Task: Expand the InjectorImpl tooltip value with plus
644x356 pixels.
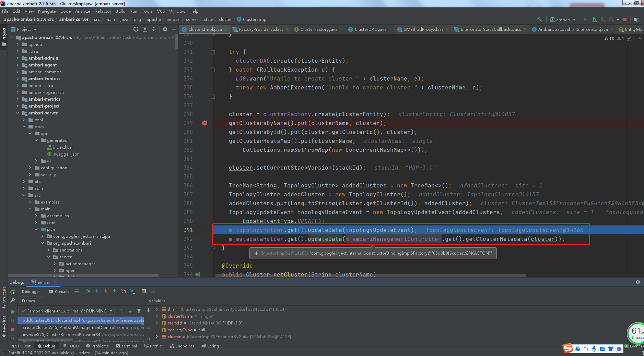Action: coord(256,253)
